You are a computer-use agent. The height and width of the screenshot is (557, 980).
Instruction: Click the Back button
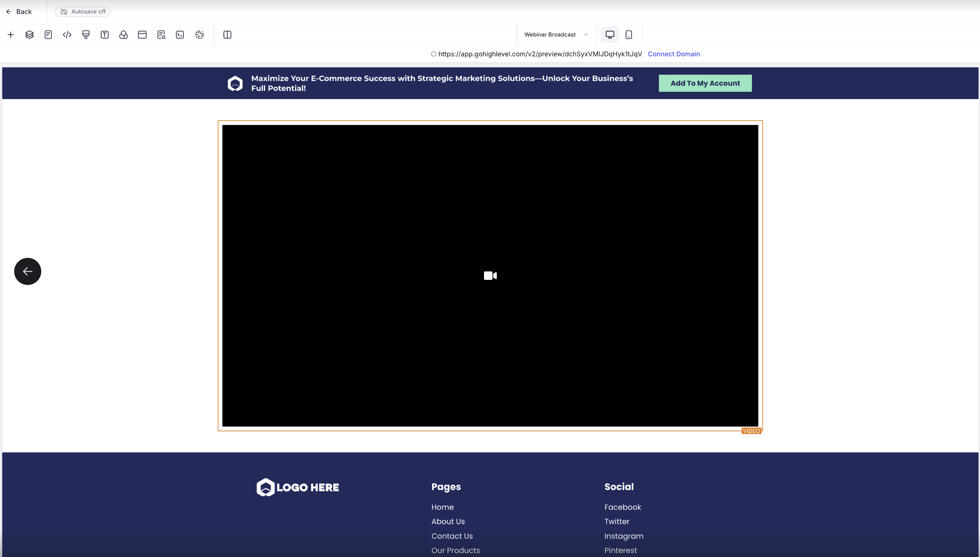19,11
